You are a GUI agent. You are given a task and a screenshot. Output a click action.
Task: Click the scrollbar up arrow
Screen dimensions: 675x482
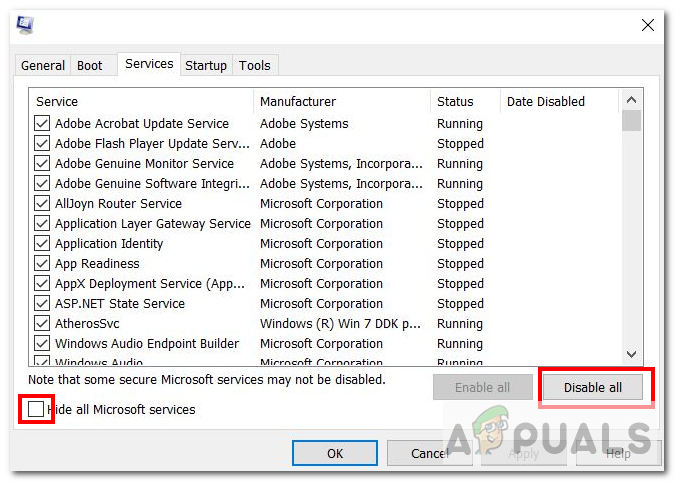coord(631,100)
